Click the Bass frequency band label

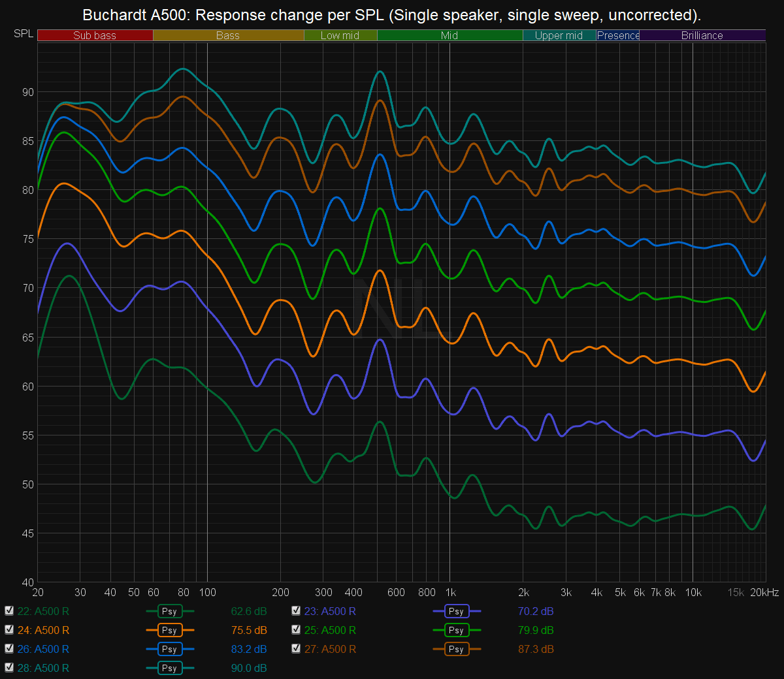point(228,35)
